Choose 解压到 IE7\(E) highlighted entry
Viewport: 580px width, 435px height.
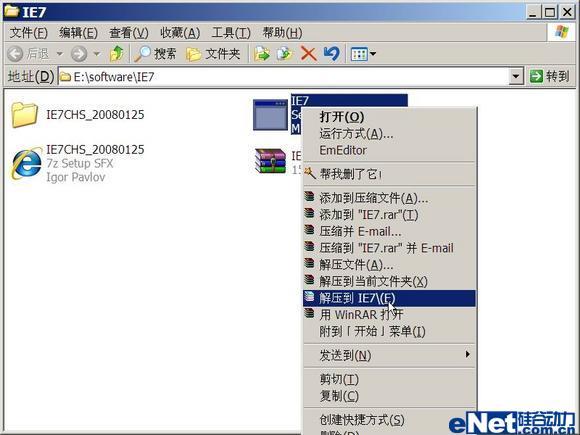coord(389,298)
